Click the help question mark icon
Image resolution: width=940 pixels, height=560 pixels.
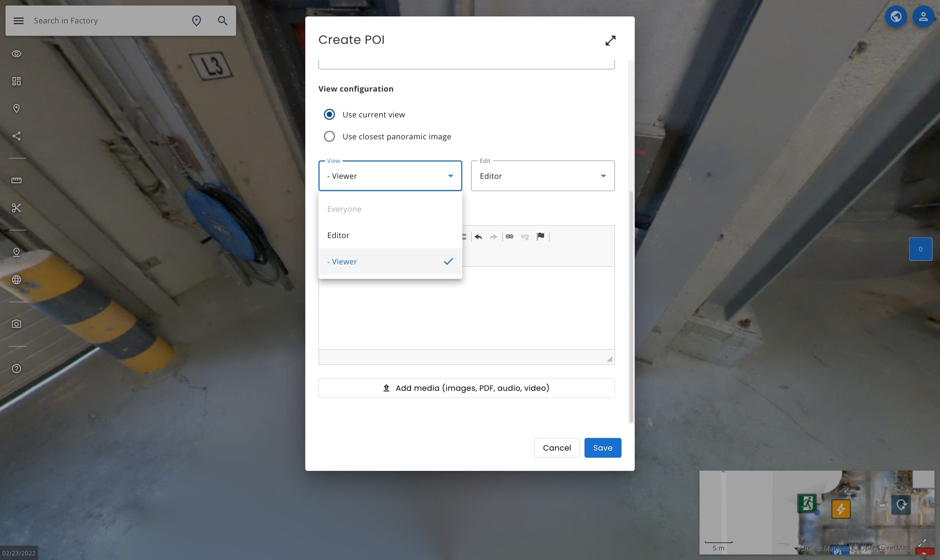(x=17, y=369)
